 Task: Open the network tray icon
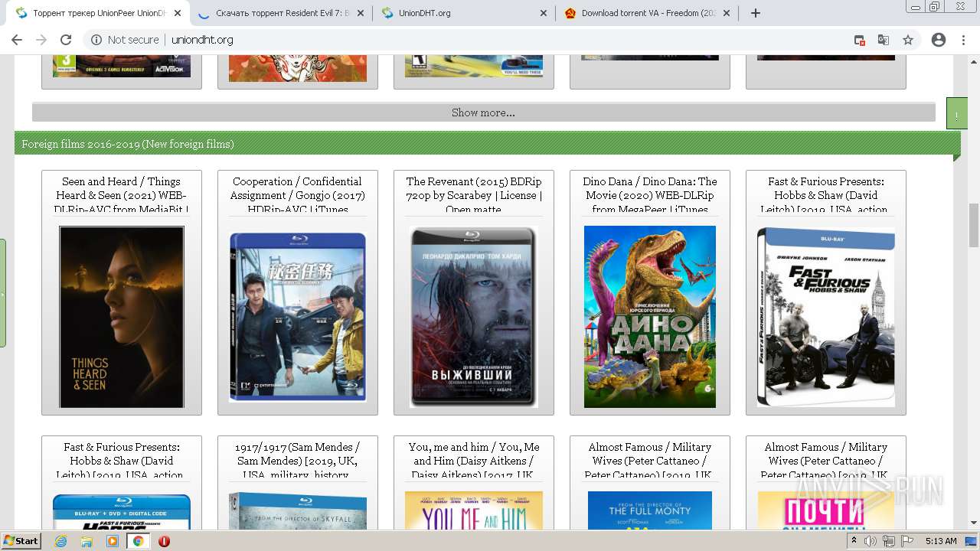coord(889,541)
